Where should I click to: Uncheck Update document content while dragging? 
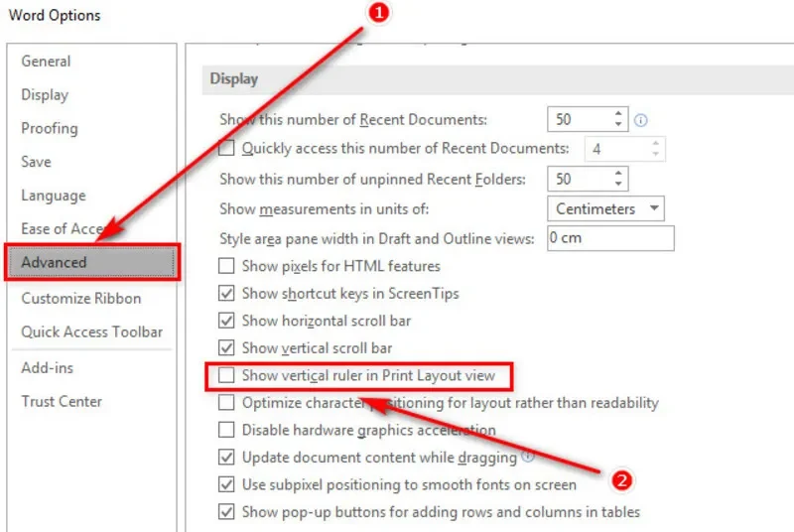tap(226, 458)
